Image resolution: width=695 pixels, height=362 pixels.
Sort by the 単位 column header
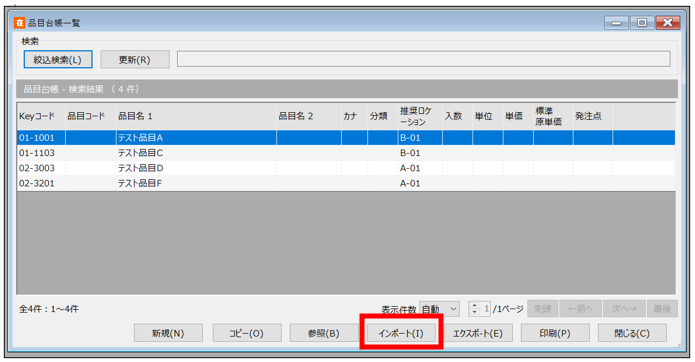coord(488,116)
